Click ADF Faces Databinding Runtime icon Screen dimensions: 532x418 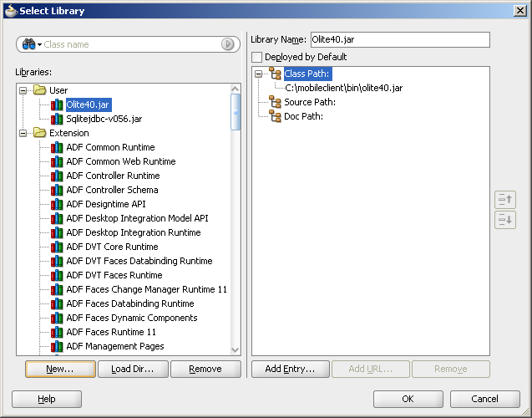57,304
